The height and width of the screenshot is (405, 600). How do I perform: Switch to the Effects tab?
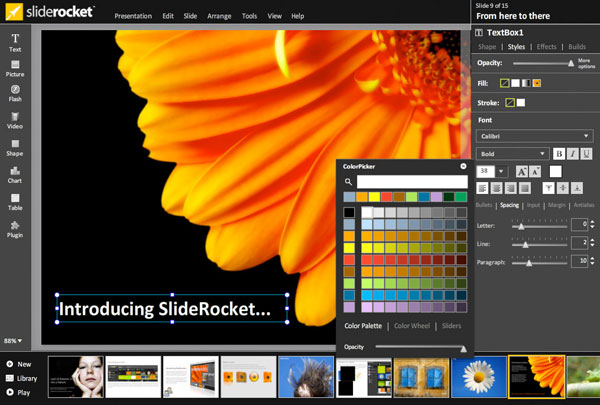pos(546,47)
